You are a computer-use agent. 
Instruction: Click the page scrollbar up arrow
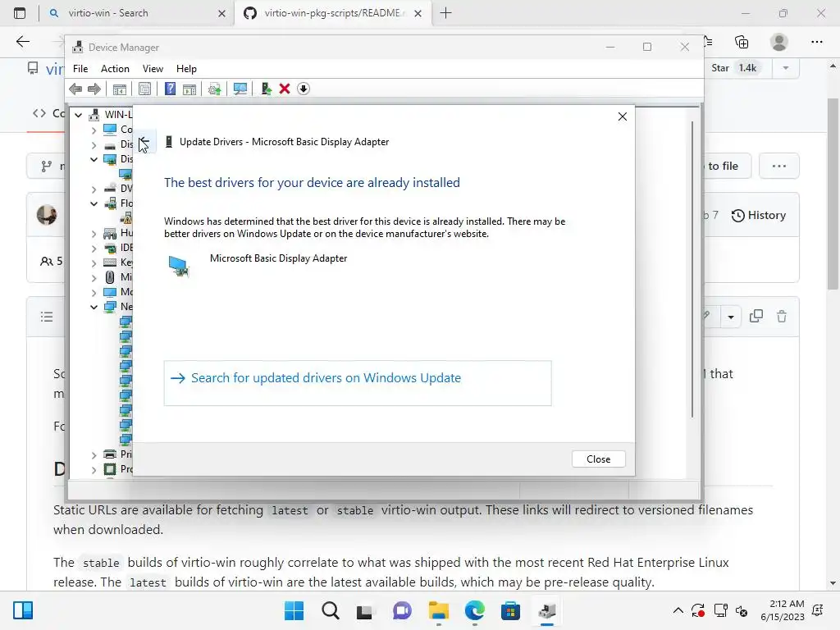point(833,66)
